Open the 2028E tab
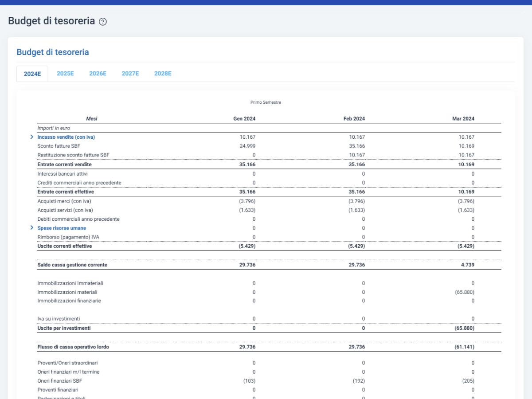Screen dimensions: 532x399 click(x=163, y=74)
